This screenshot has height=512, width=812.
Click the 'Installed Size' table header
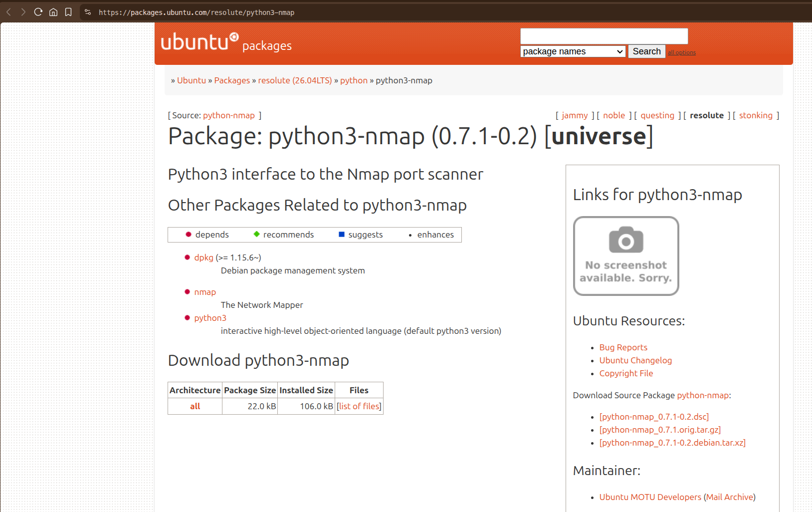pyautogui.click(x=306, y=390)
